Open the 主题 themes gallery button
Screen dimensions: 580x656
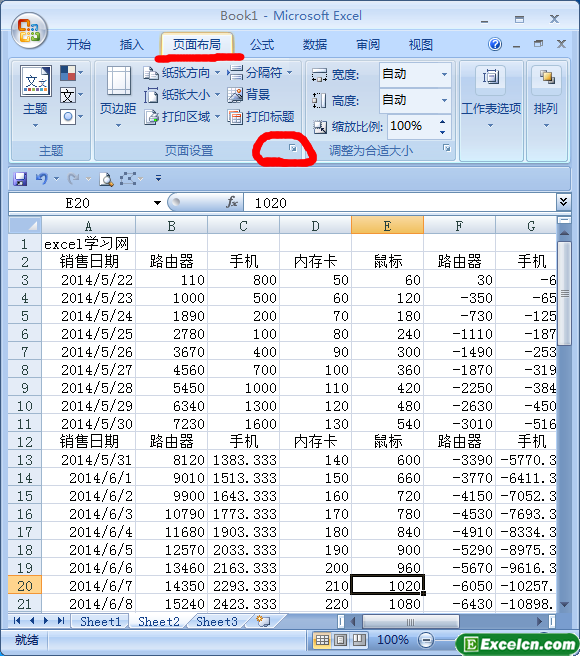tap(36, 96)
